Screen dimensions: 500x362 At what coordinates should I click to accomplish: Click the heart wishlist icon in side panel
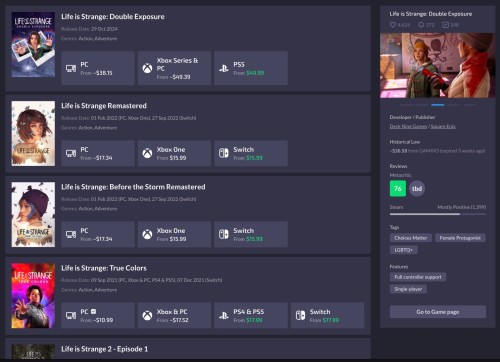pos(393,25)
